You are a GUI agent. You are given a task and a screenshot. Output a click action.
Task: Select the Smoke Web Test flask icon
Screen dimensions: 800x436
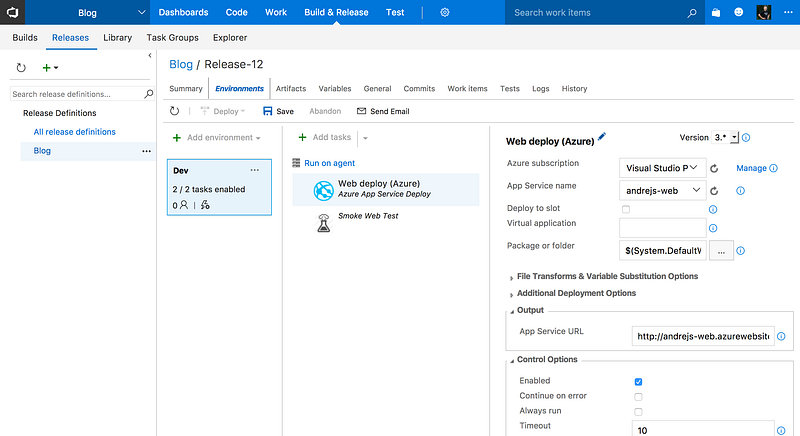point(323,224)
